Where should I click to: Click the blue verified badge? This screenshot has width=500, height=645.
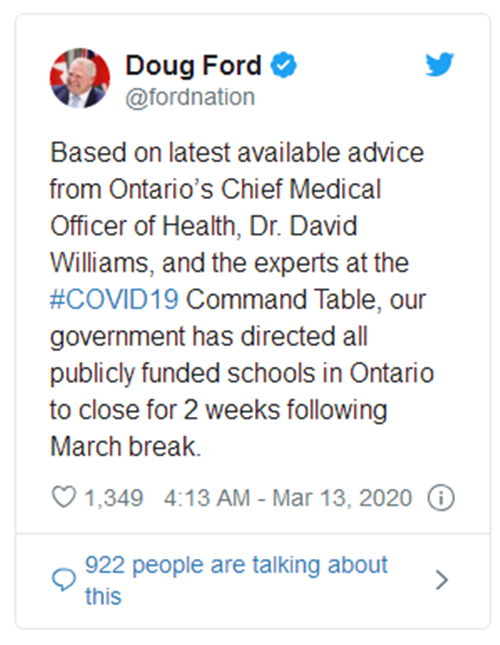[x=283, y=65]
